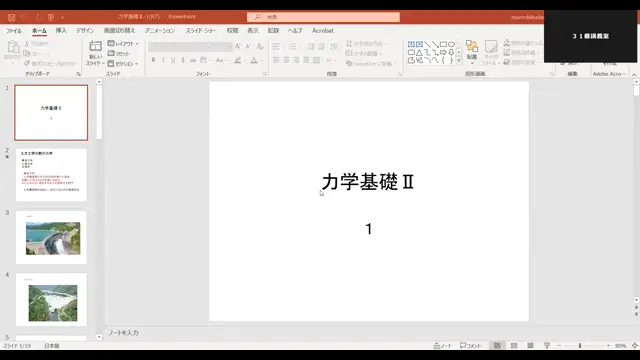Select the text highlight color pen icon

point(238,60)
